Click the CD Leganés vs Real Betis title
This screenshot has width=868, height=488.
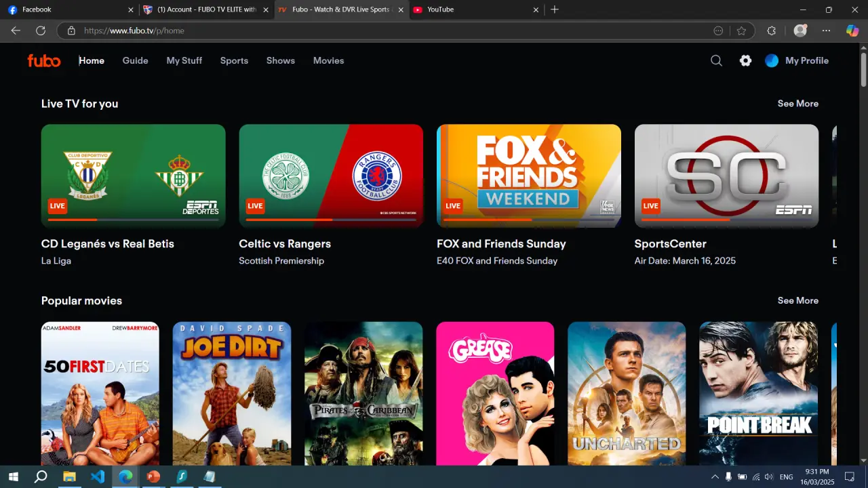click(108, 244)
